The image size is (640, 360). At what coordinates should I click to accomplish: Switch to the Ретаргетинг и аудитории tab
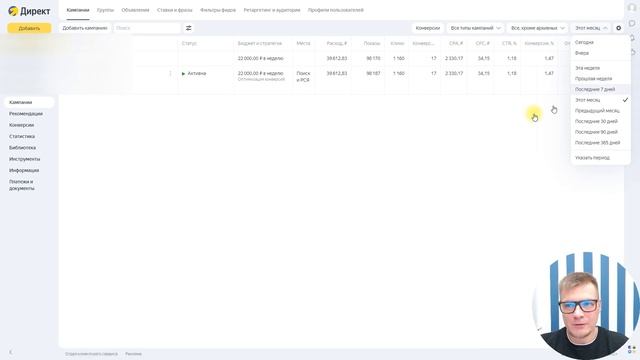272,10
